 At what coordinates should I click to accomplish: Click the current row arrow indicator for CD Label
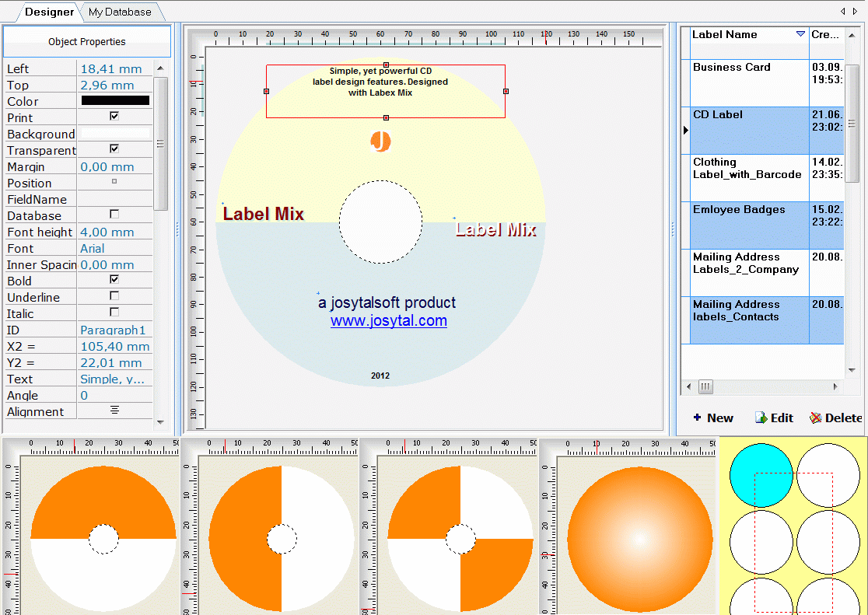pos(686,130)
